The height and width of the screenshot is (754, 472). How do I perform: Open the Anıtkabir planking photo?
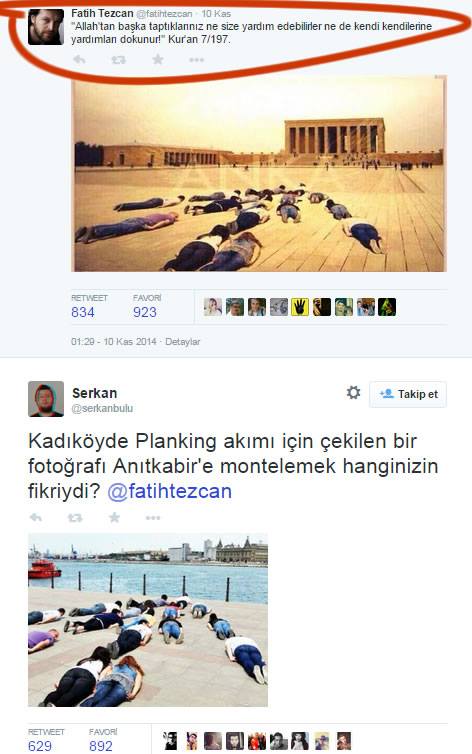pyautogui.click(x=259, y=174)
